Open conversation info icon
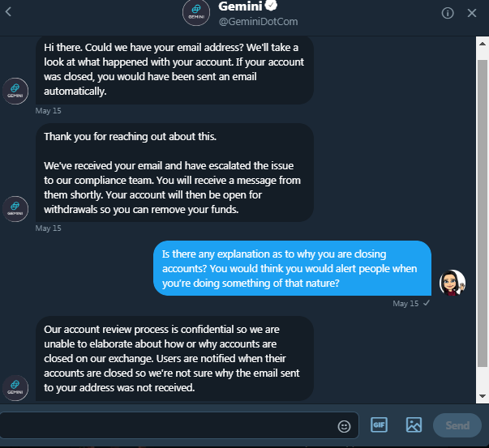 448,13
